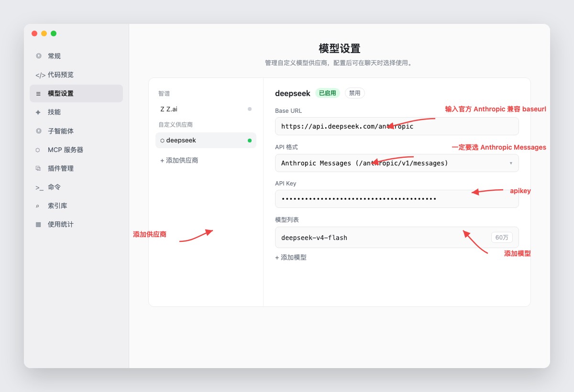This screenshot has width=574, height=392.
Task: Click the deepseek provider title heading
Action: pyautogui.click(x=293, y=93)
